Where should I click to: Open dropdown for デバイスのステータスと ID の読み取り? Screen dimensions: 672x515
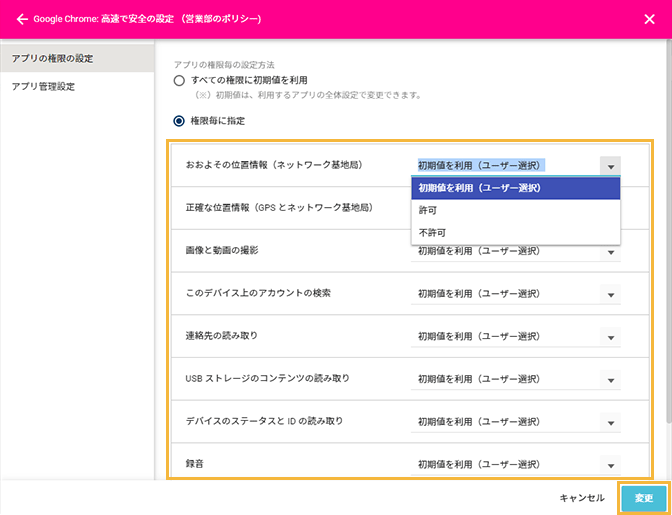pos(610,422)
